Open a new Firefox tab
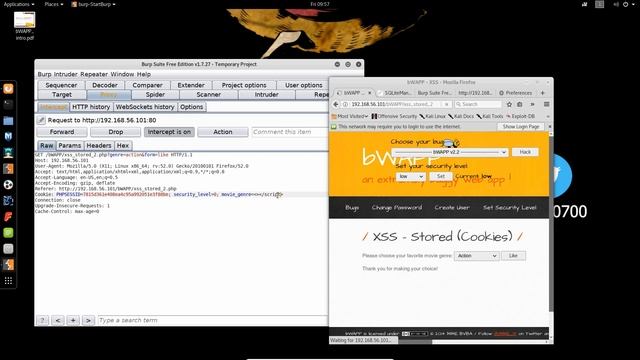The width and height of the screenshot is (640, 360). point(542,93)
